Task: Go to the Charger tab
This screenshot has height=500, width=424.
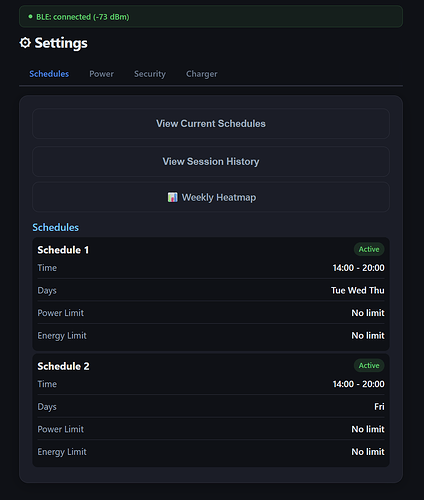Action: tap(201, 74)
